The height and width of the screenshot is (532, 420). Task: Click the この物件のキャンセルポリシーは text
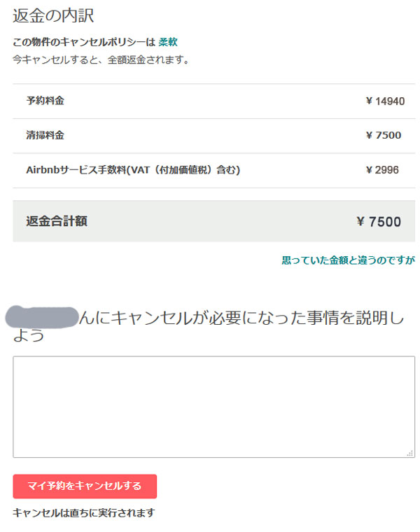[x=84, y=42]
